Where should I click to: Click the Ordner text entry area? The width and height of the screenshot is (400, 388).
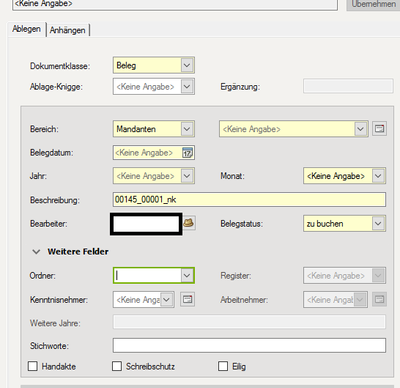[148, 275]
